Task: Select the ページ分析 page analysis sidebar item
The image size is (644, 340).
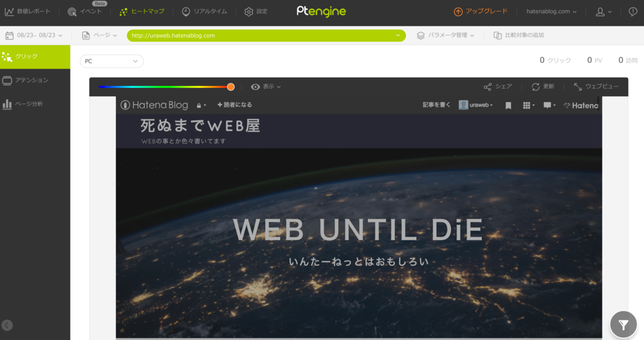Action: click(x=35, y=104)
